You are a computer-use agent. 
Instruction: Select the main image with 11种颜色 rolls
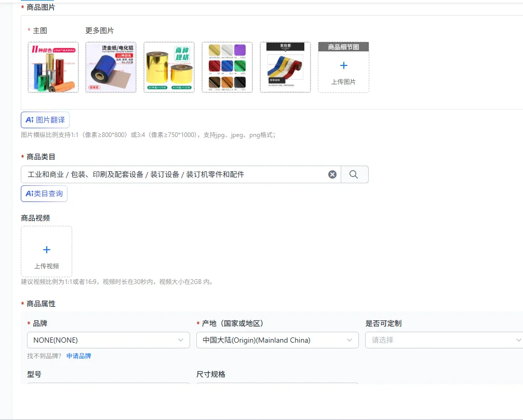coord(53,67)
